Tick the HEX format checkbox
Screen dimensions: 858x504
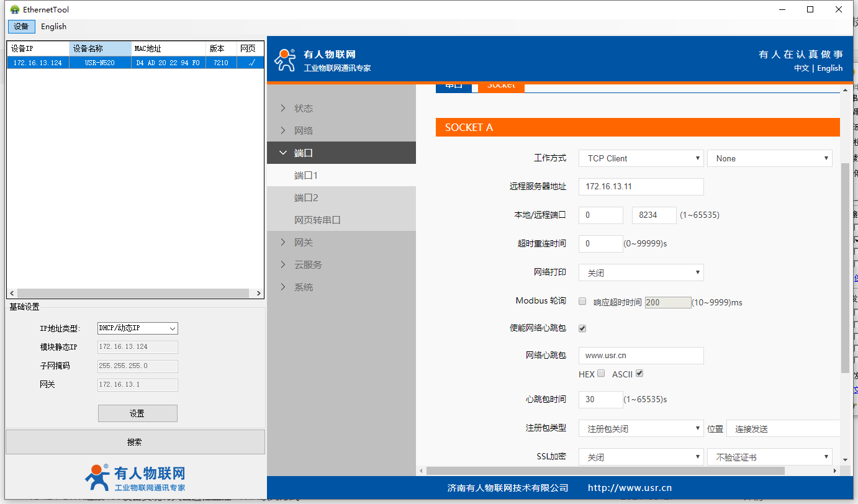600,374
